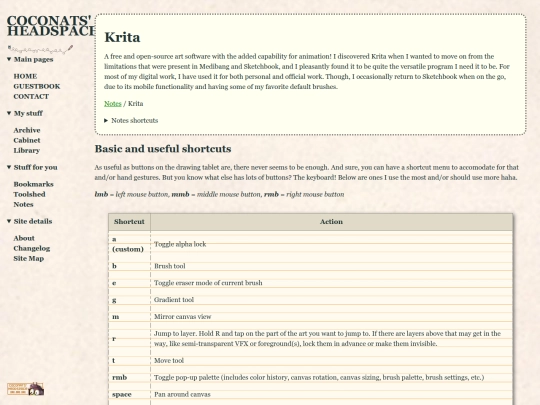
Task: Click the Jump to layer description cell
Action: tap(331, 339)
